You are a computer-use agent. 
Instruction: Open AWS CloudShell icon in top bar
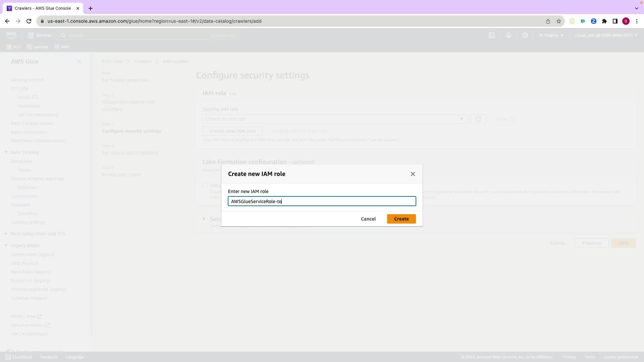[x=492, y=35]
